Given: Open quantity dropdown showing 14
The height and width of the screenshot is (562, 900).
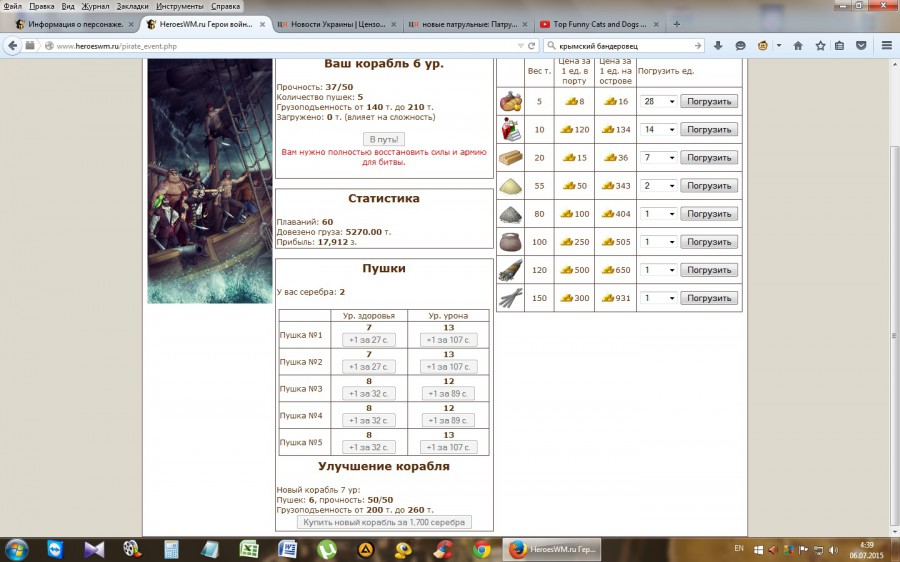Looking at the screenshot, I should pos(658,130).
